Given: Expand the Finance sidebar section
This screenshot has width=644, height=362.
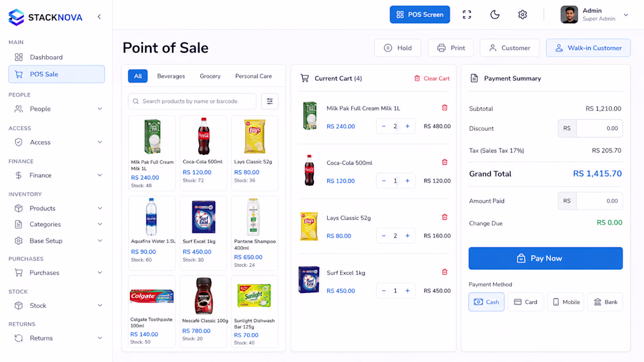Looking at the screenshot, I should [x=56, y=175].
